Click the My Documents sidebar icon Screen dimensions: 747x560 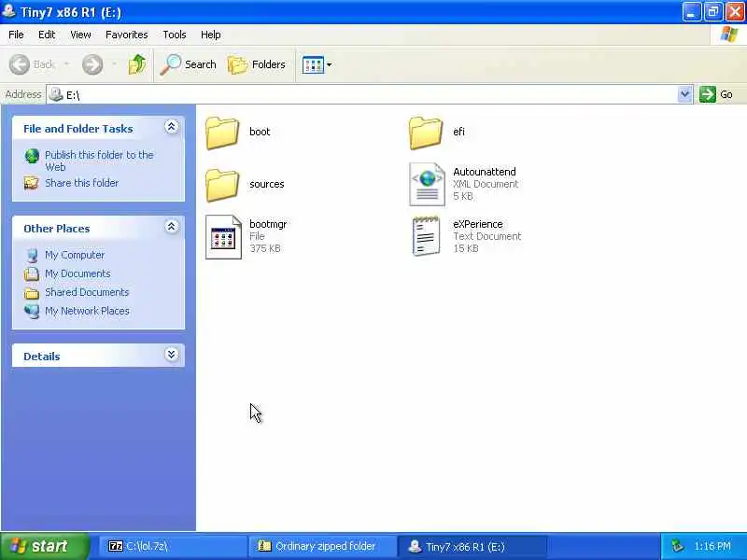click(x=32, y=273)
